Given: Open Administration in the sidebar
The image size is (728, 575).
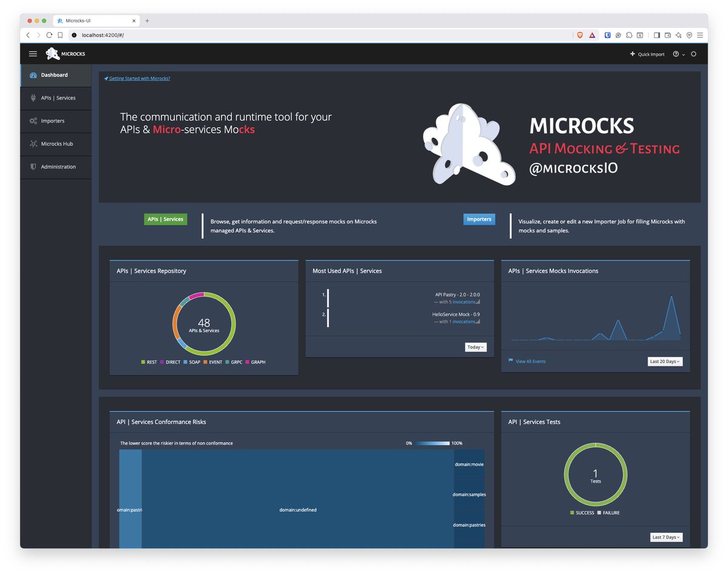Looking at the screenshot, I should 56,167.
